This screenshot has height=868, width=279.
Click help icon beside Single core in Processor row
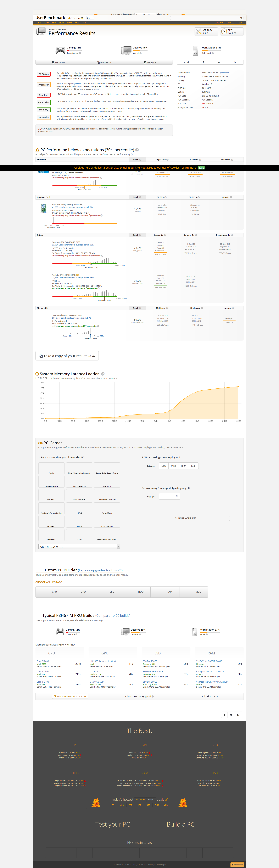(x=167, y=160)
